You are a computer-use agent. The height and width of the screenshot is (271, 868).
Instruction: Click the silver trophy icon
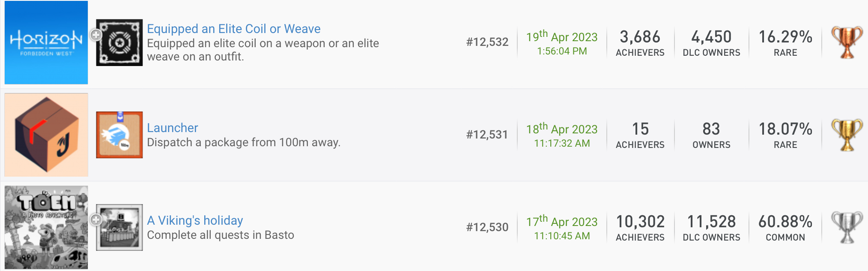(x=847, y=227)
